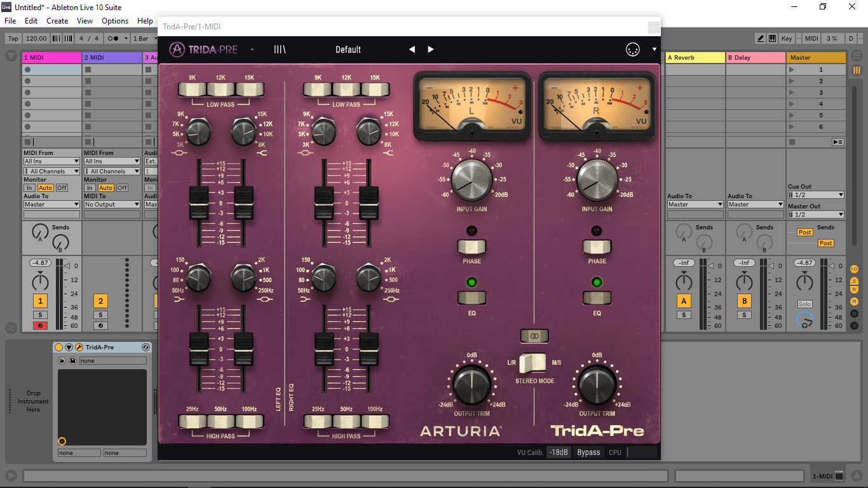Load configure folder icon in TridA-Pre device
Image resolution: width=868 pixels, height=488 pixels.
[x=62, y=360]
